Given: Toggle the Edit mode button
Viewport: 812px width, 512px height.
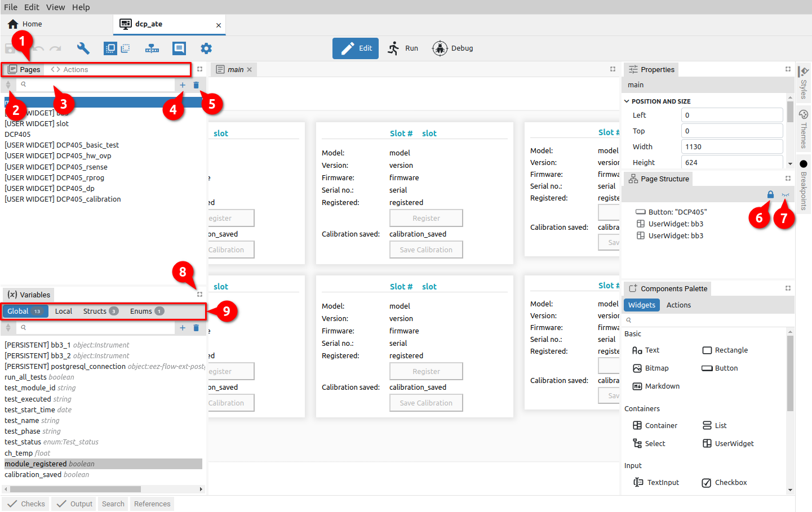Looking at the screenshot, I should tap(356, 48).
